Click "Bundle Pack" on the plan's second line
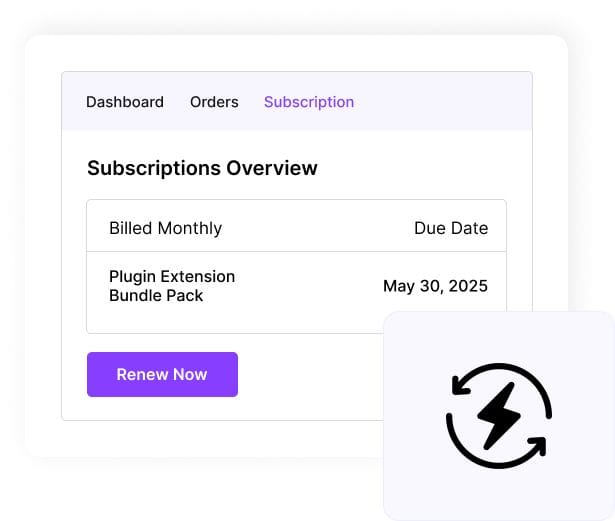The height and width of the screenshot is (521, 615). (x=156, y=296)
